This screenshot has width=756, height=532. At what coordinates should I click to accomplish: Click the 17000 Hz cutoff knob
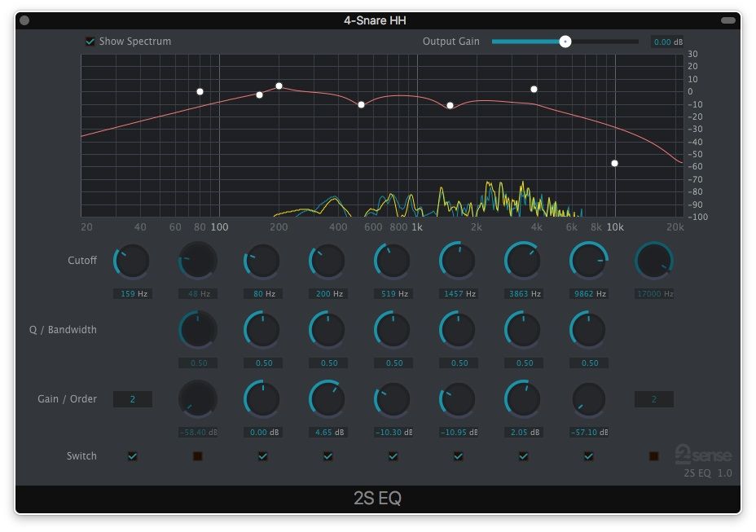click(x=654, y=261)
